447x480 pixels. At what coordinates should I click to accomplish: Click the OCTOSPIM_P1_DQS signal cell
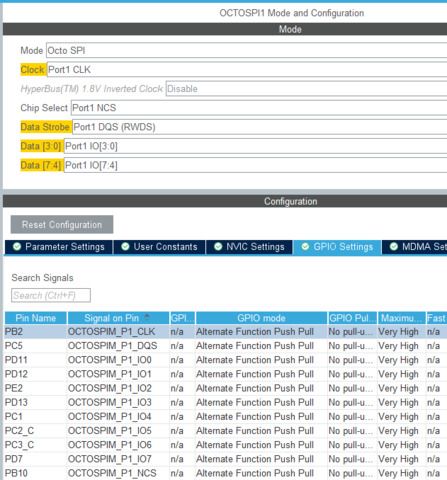(x=118, y=346)
